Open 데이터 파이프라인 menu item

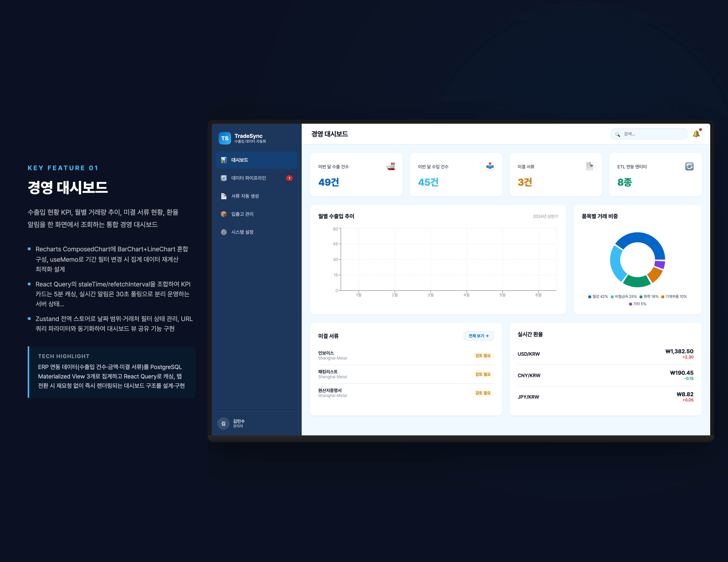click(249, 178)
